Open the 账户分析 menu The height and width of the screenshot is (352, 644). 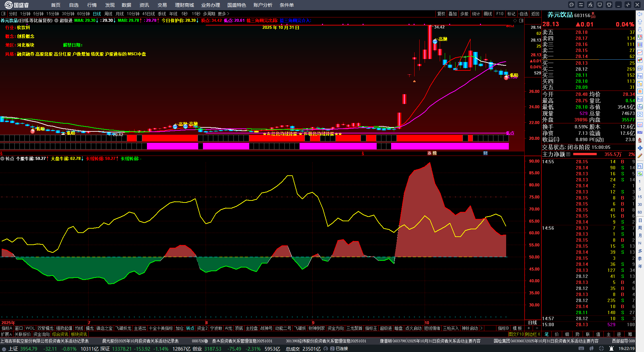coord(263,5)
